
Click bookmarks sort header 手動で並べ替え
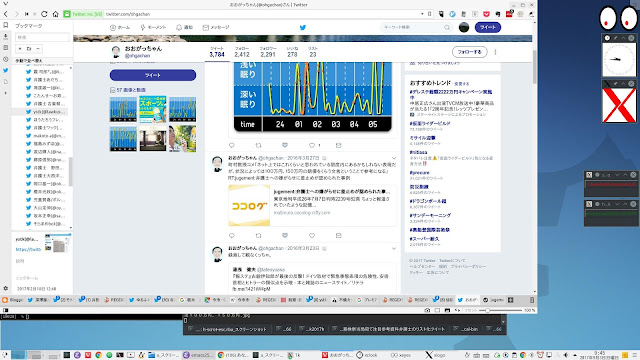(29, 61)
